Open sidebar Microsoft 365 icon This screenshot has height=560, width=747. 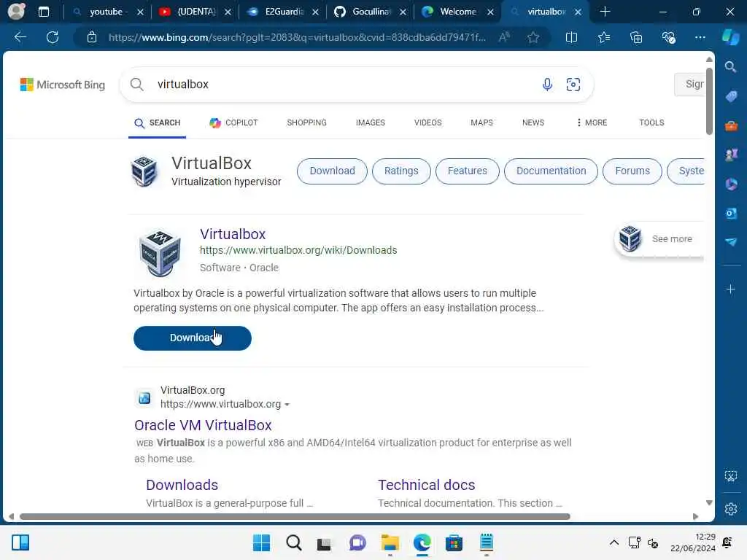tap(731, 184)
